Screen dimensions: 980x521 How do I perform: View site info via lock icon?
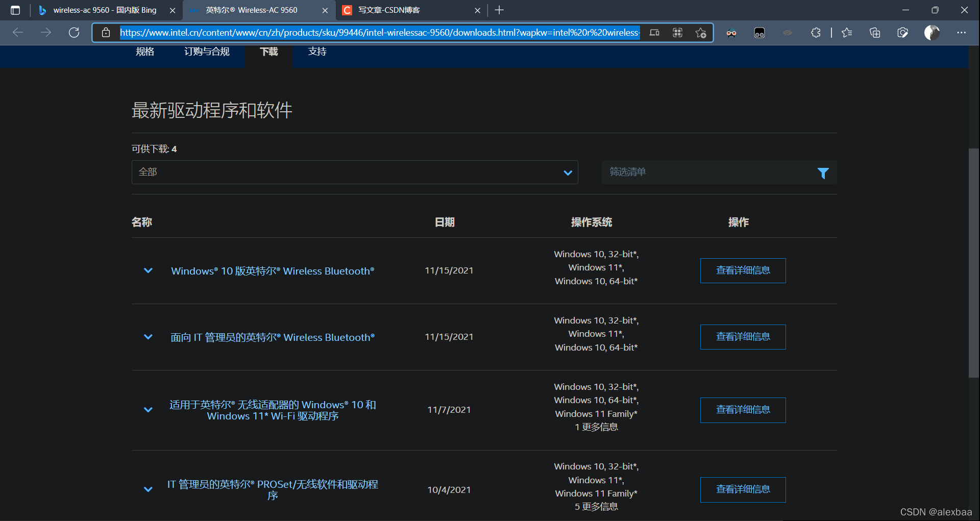106,33
